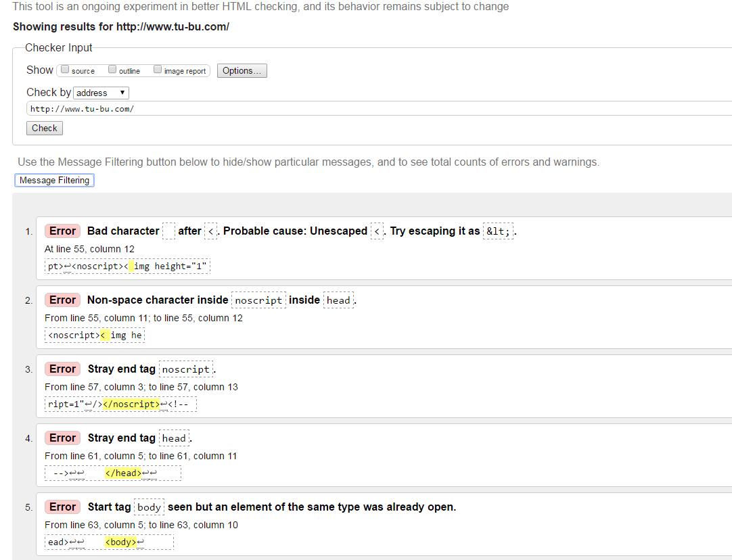Click the highlighted <body> code snippet
The height and width of the screenshot is (560, 732).
(x=120, y=542)
